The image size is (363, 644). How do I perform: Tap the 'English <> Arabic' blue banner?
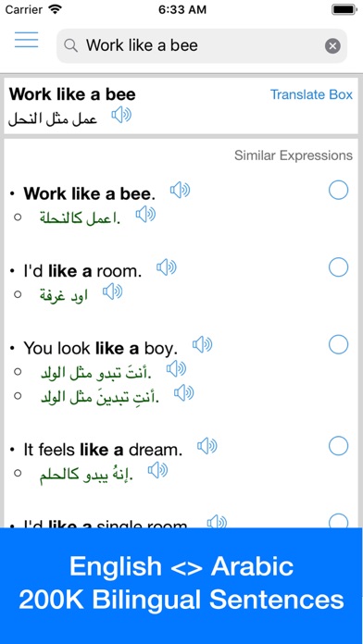click(181, 586)
